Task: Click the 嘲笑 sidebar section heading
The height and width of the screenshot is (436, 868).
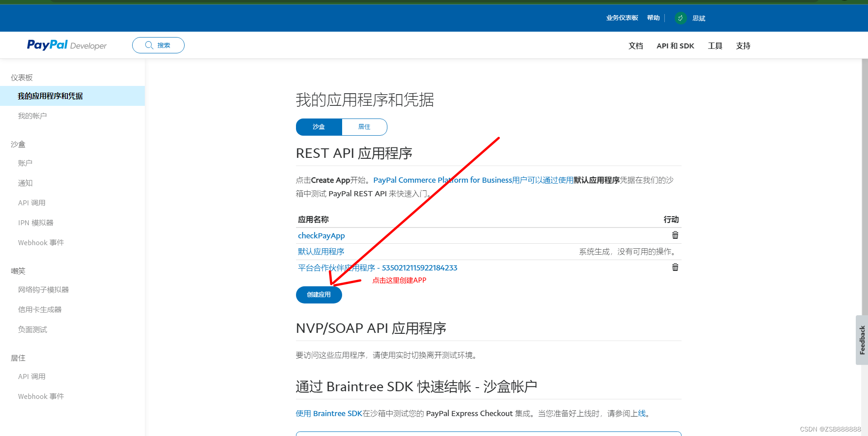Action: (x=18, y=271)
